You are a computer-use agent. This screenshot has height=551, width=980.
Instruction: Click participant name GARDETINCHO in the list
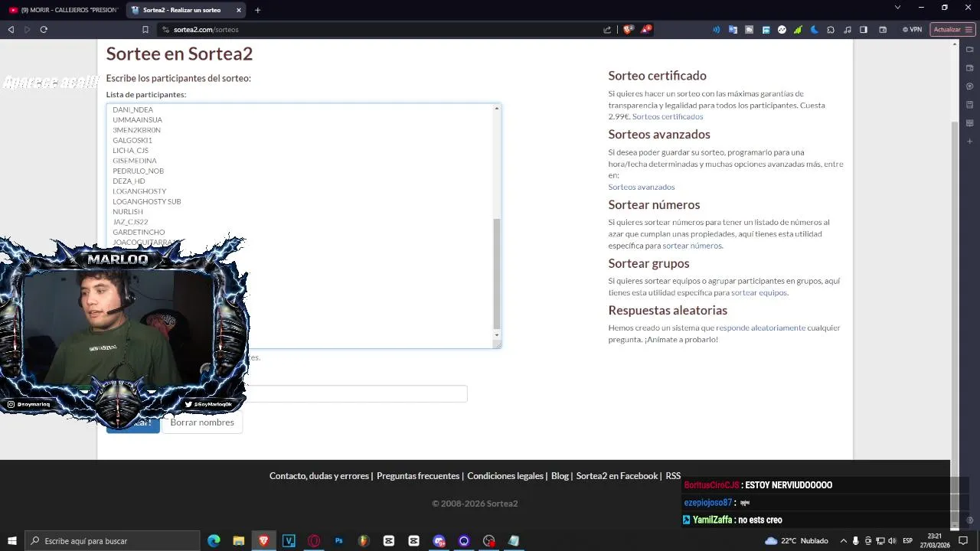pyautogui.click(x=139, y=232)
